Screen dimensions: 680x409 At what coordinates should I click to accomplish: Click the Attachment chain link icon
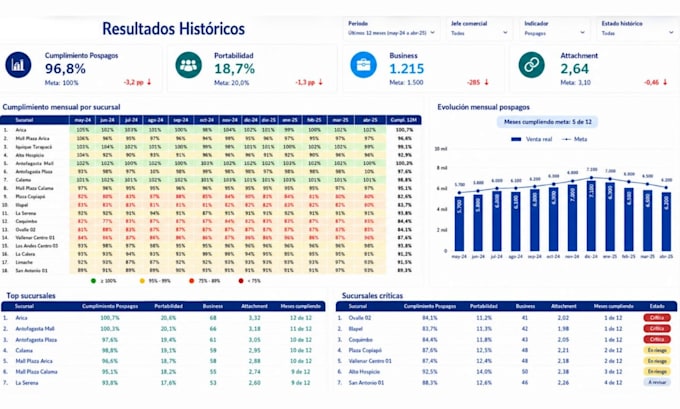(x=531, y=65)
